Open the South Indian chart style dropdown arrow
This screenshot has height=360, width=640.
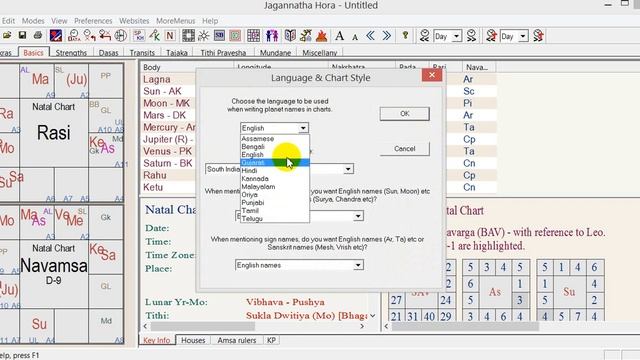click(x=348, y=169)
